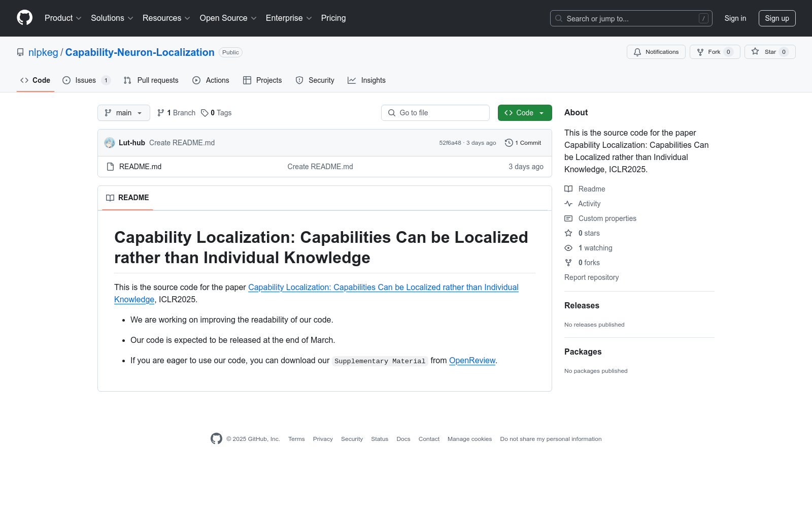Image resolution: width=812 pixels, height=508 pixels.
Task: Open the main branch selector dropdown
Action: pyautogui.click(x=124, y=113)
